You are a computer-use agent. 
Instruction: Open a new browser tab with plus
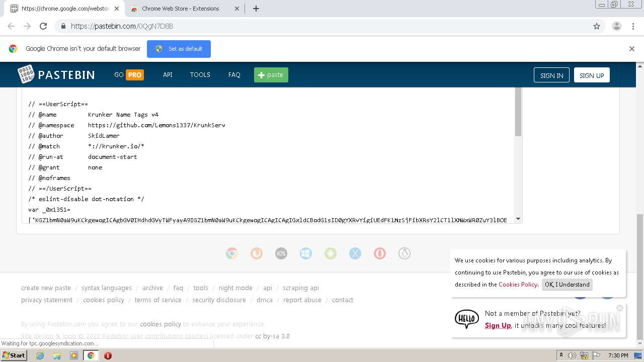tap(256, 9)
